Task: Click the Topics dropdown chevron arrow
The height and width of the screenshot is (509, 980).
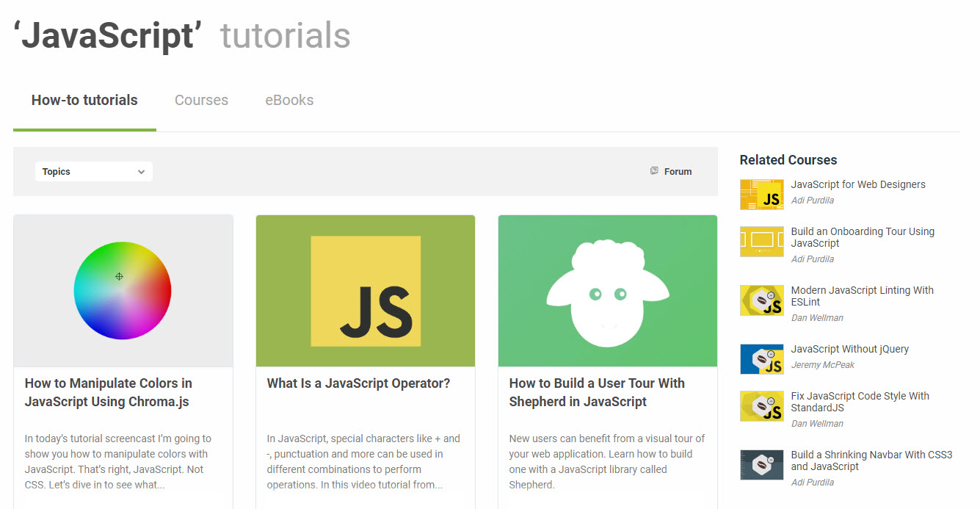Action: (x=141, y=172)
